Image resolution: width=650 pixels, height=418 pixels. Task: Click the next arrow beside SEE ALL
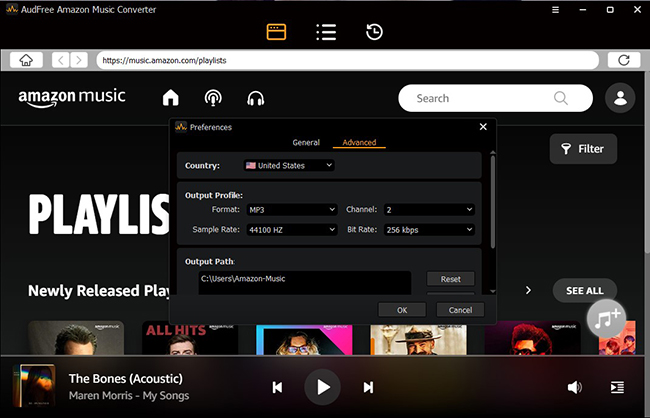[x=528, y=290]
